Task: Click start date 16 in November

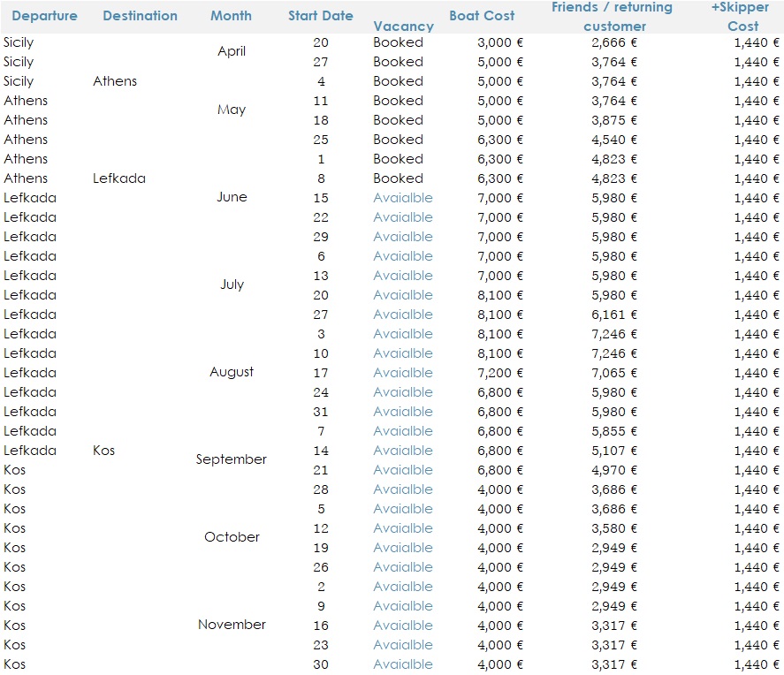Action: pyautogui.click(x=321, y=626)
